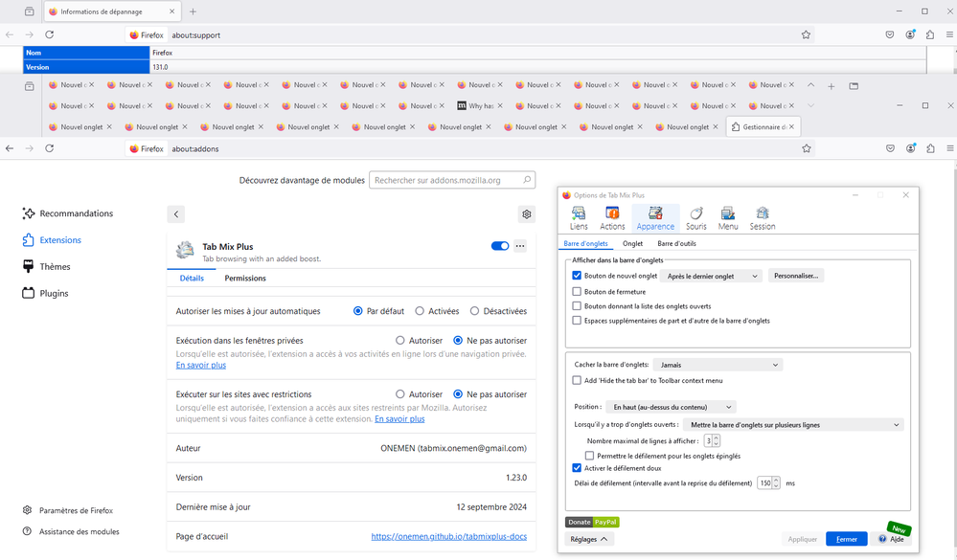The width and height of the screenshot is (957, 560).
Task: Go back to the extensions list
Action: pos(175,214)
